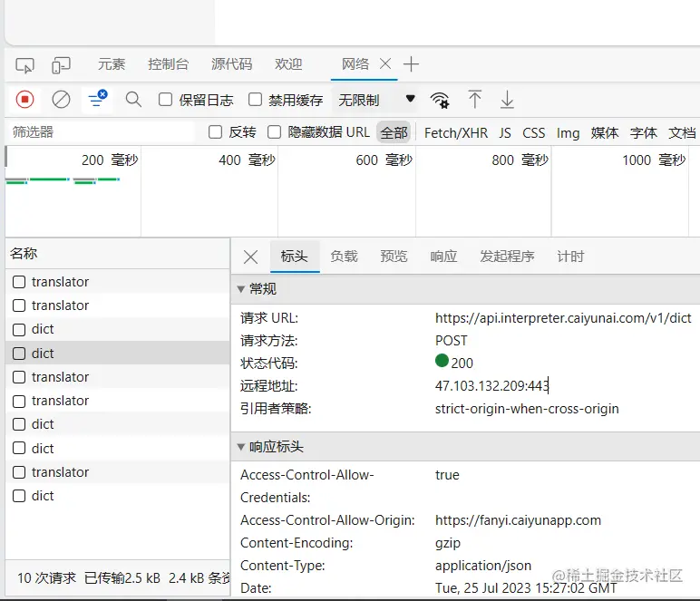This screenshot has width=700, height=601.
Task: Filter by 媒体 requests
Action: [605, 133]
